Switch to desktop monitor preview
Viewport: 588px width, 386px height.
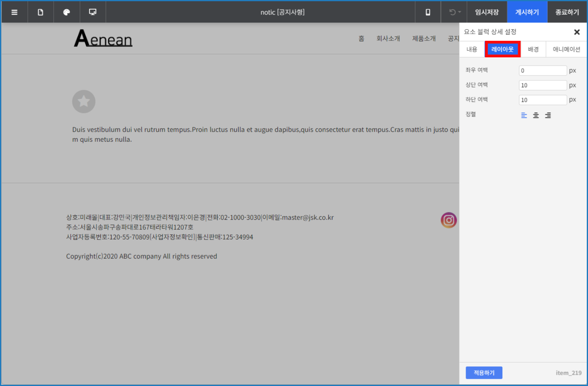click(92, 12)
